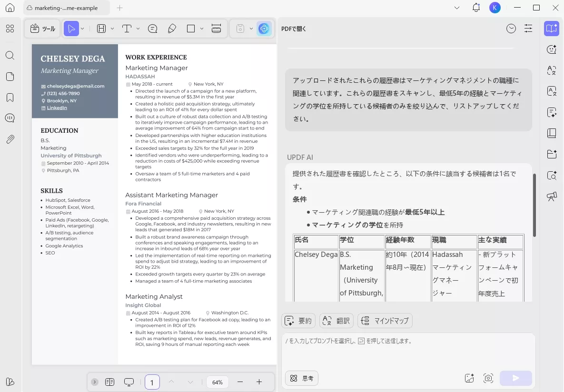Click the 64% zoom level control

coord(217,382)
